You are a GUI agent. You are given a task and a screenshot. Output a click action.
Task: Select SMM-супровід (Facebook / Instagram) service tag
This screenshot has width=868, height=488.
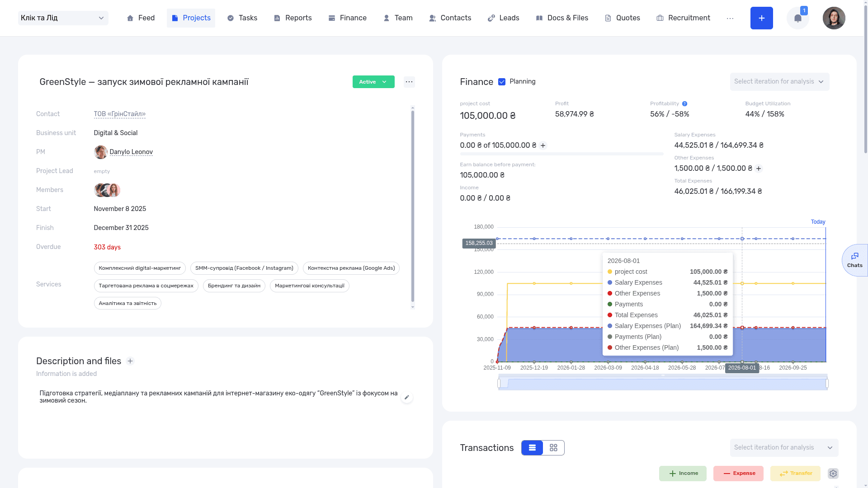point(244,268)
